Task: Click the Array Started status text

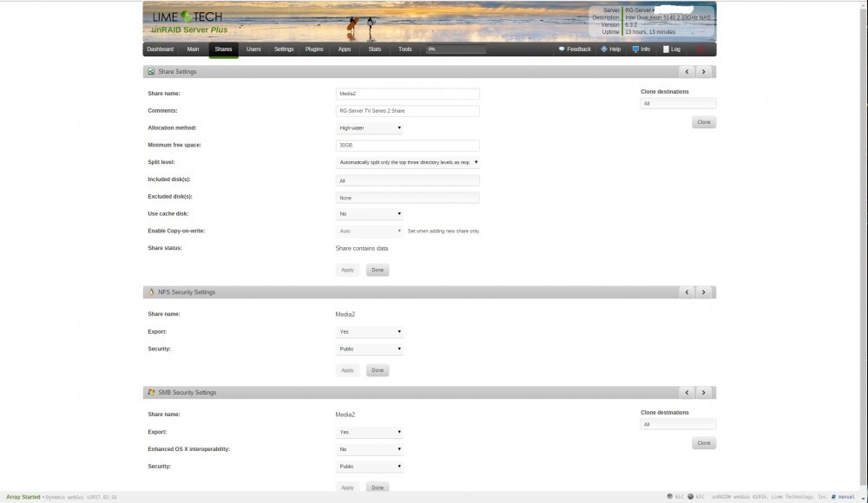Action: click(23, 497)
